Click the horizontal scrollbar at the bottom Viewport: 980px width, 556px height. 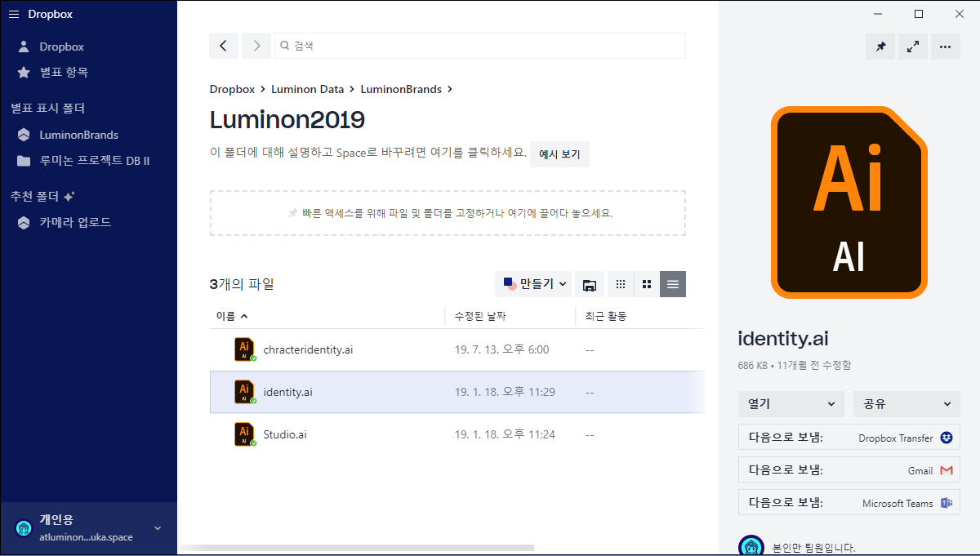point(356,548)
